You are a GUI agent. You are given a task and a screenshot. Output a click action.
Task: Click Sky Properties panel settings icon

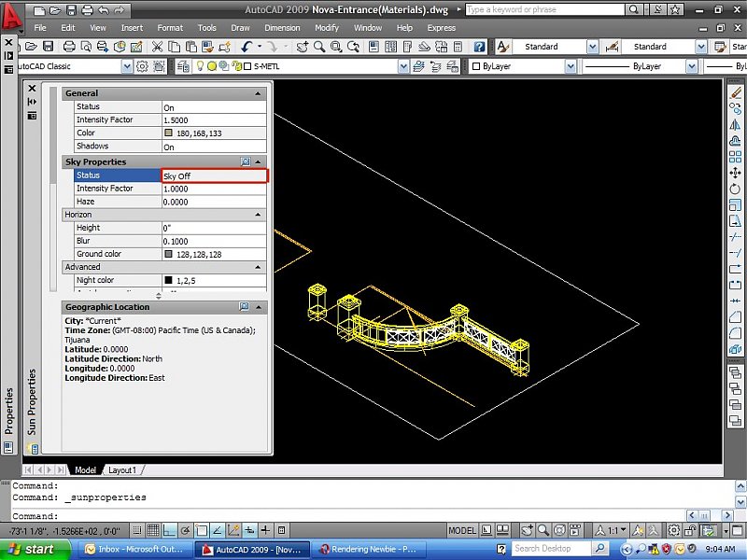(246, 161)
